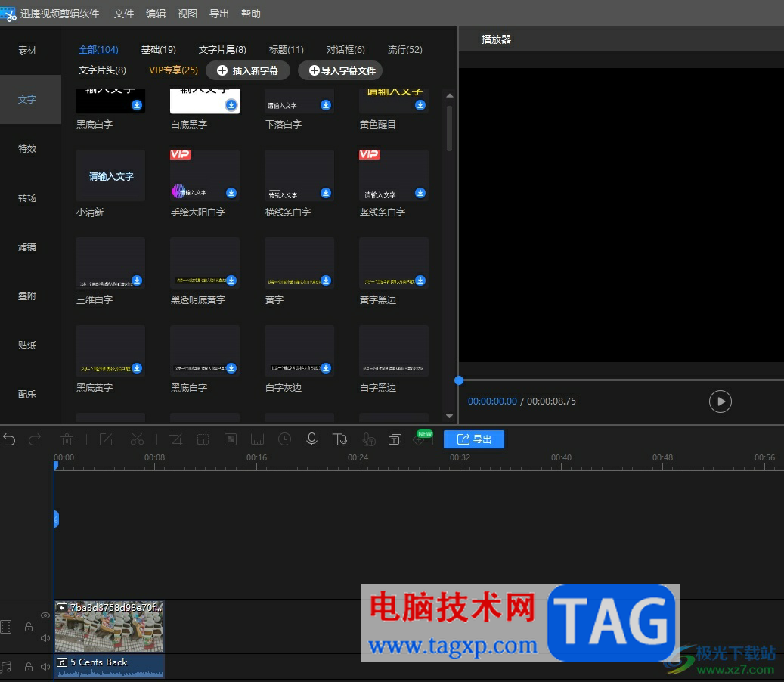This screenshot has height=682, width=784.
Task: Click the undo arrow in the timeline toolbar
Action: click(9, 439)
